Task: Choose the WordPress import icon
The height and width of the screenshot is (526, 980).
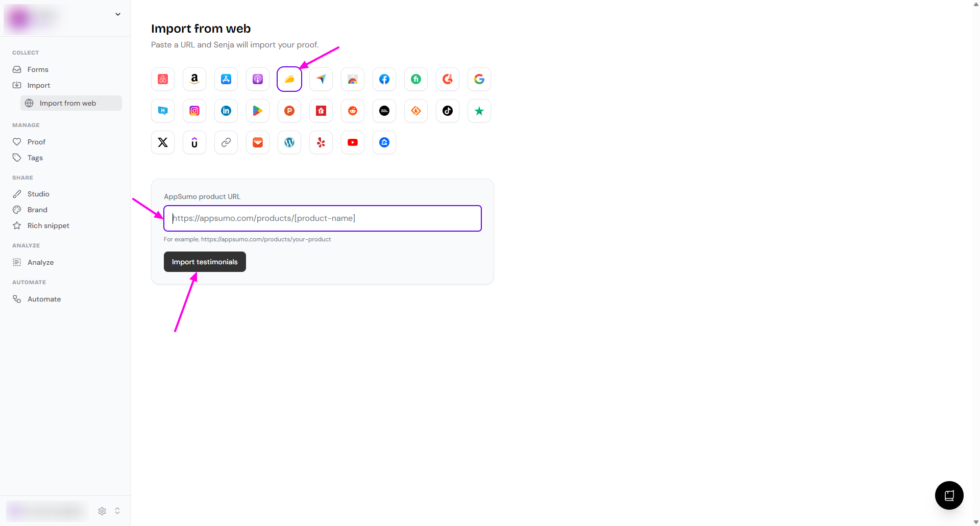Action: [x=289, y=142]
